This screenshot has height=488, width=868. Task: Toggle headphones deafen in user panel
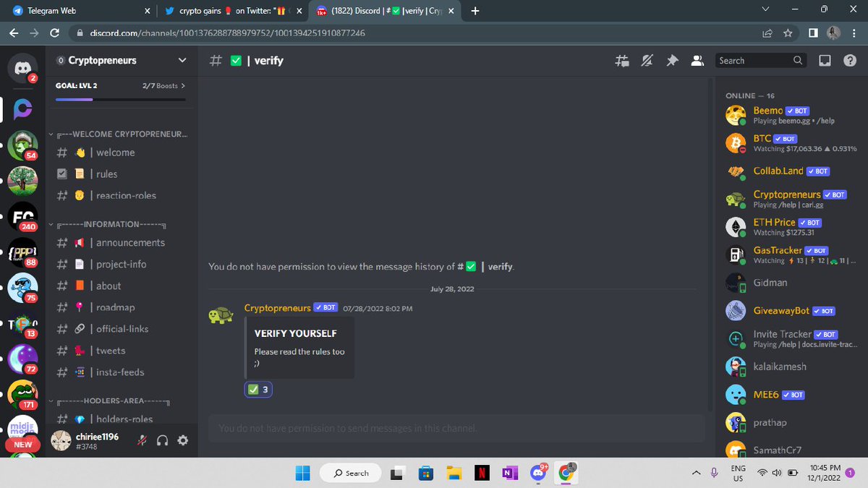[163, 440]
